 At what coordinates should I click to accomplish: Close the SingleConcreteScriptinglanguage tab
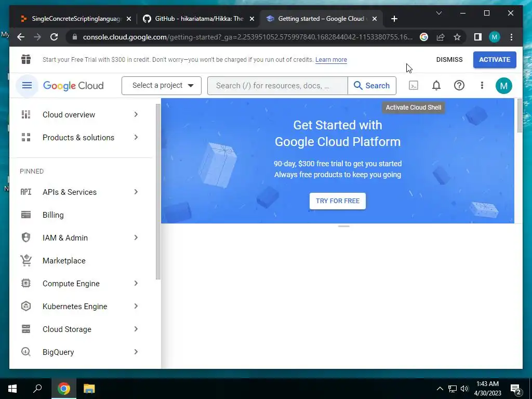point(129,19)
